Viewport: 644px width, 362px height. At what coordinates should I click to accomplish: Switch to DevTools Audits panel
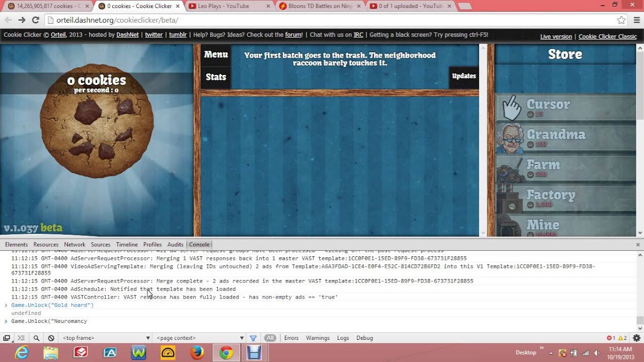[175, 245]
